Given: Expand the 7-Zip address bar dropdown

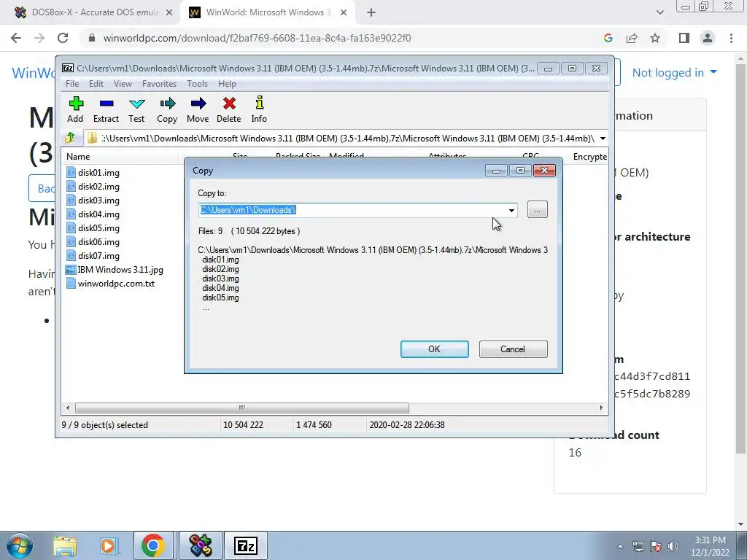Looking at the screenshot, I should (603, 139).
